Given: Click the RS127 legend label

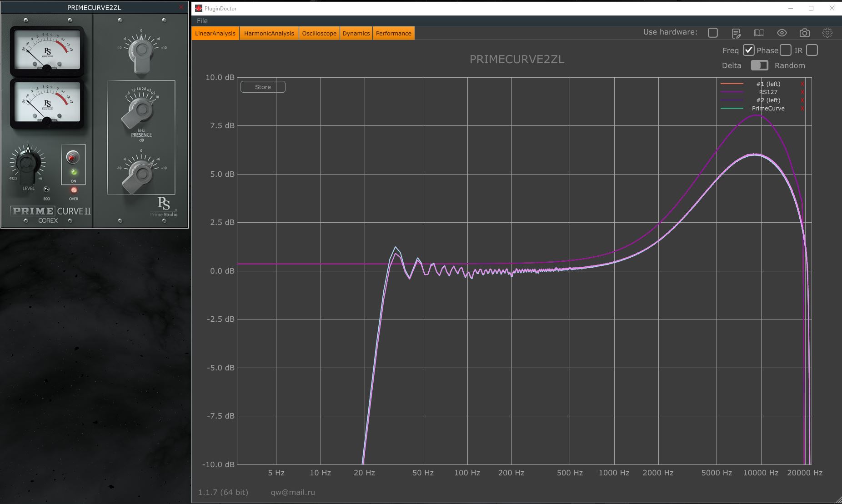Looking at the screenshot, I should pyautogui.click(x=768, y=92).
